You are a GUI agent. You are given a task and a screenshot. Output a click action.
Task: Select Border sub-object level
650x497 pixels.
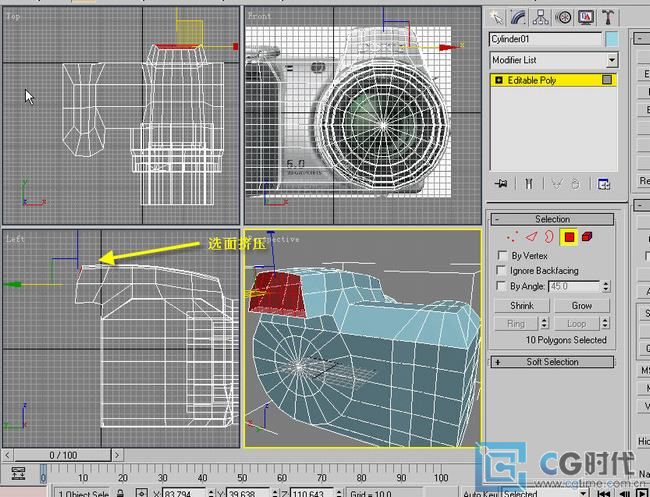pos(549,237)
